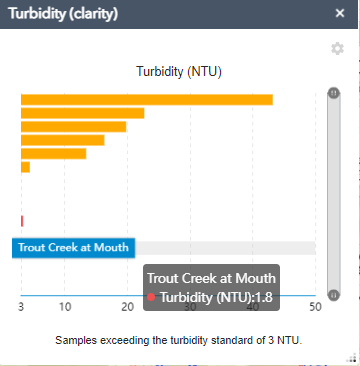Select the longest orange turbidity bar
This screenshot has width=360, height=366.
tap(147, 100)
